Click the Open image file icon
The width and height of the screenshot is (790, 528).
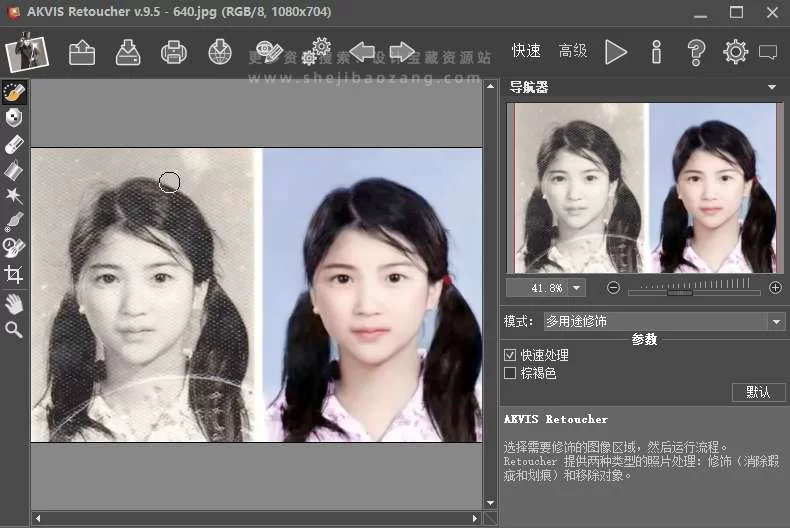pyautogui.click(x=82, y=52)
